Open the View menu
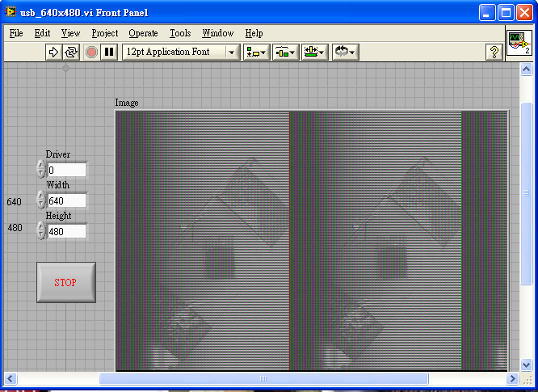The image size is (538, 392). pyautogui.click(x=70, y=33)
